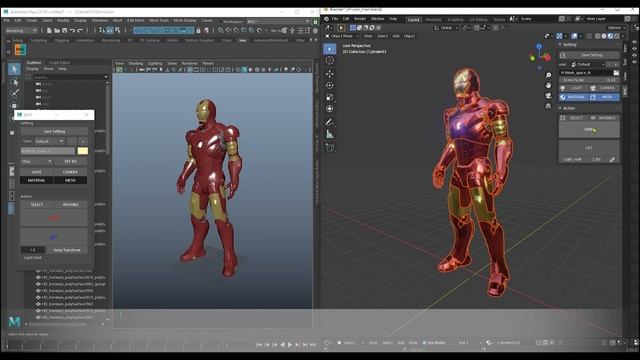Select the Blender Measure tool
This screenshot has width=640, height=360.
tap(330, 134)
